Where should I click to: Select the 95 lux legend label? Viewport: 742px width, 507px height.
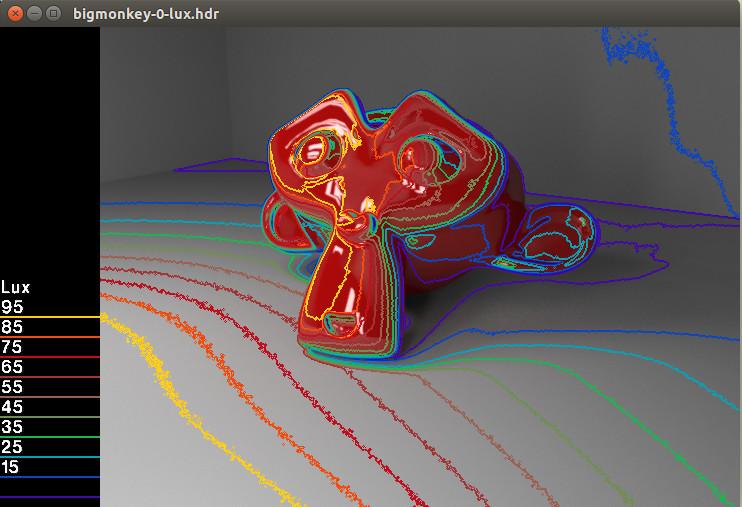12,307
